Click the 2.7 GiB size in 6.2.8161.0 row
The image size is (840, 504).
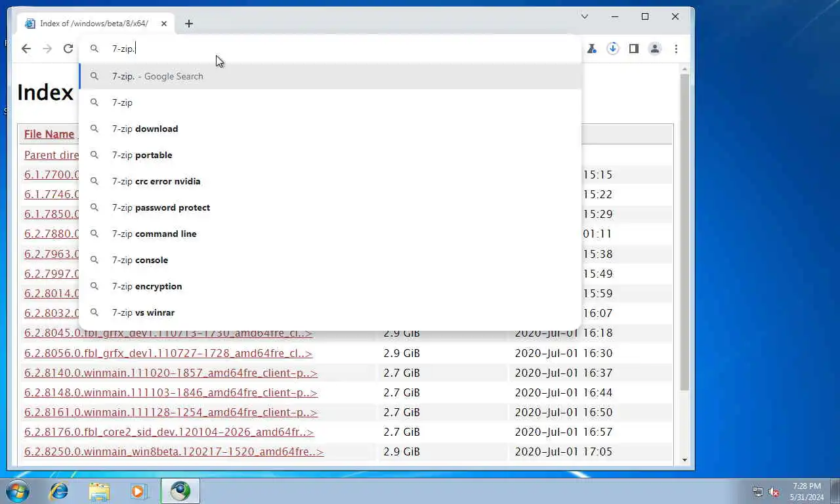(x=402, y=412)
